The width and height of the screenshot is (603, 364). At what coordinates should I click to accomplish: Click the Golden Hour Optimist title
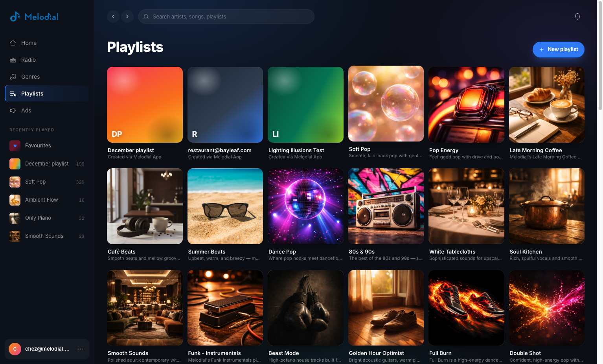pos(376,353)
